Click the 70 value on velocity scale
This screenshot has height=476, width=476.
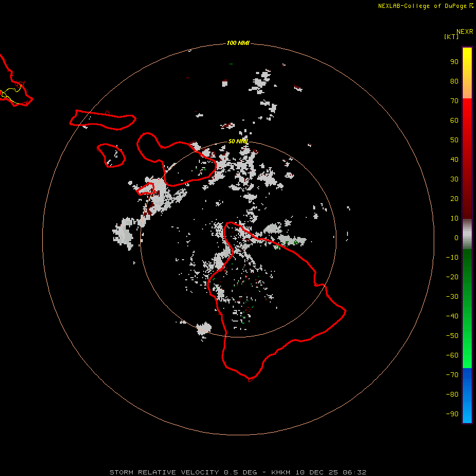click(x=454, y=101)
